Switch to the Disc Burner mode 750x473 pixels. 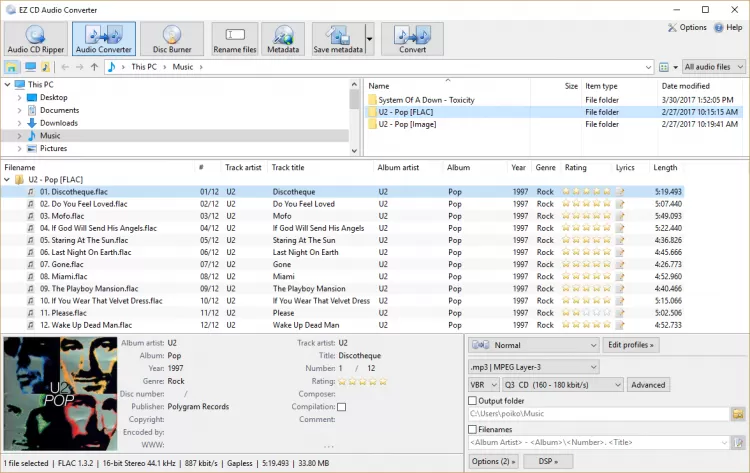click(x=173, y=39)
